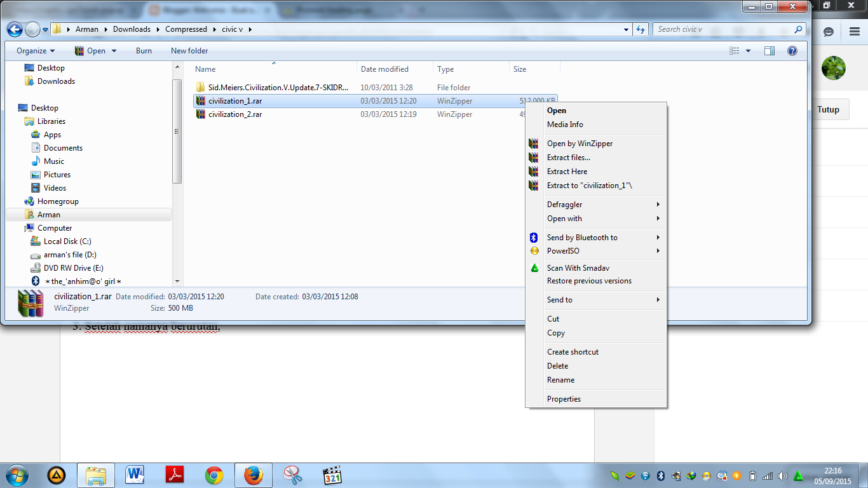This screenshot has width=868, height=488.
Task: Launch AIMP from the taskbar
Action: pos(57,475)
